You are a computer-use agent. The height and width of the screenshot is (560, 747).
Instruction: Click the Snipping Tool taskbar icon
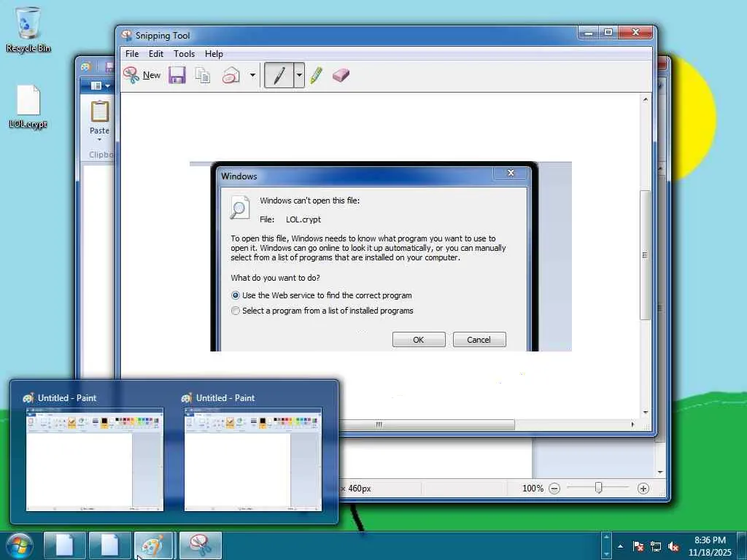pos(201,545)
